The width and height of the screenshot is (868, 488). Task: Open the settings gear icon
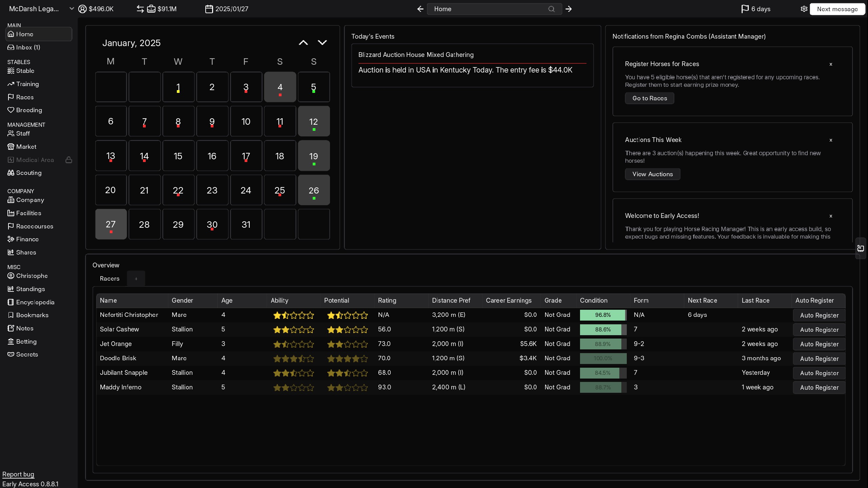tap(804, 9)
